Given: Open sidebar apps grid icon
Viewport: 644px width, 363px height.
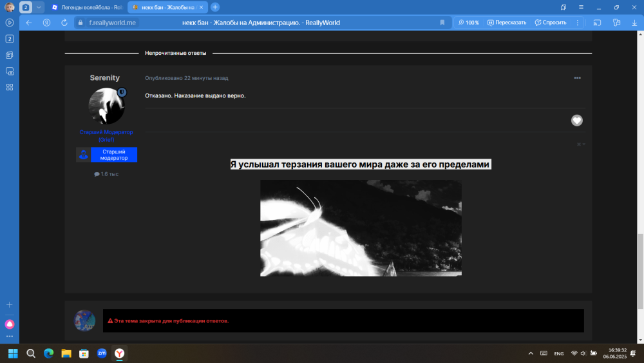Looking at the screenshot, I should (x=10, y=87).
